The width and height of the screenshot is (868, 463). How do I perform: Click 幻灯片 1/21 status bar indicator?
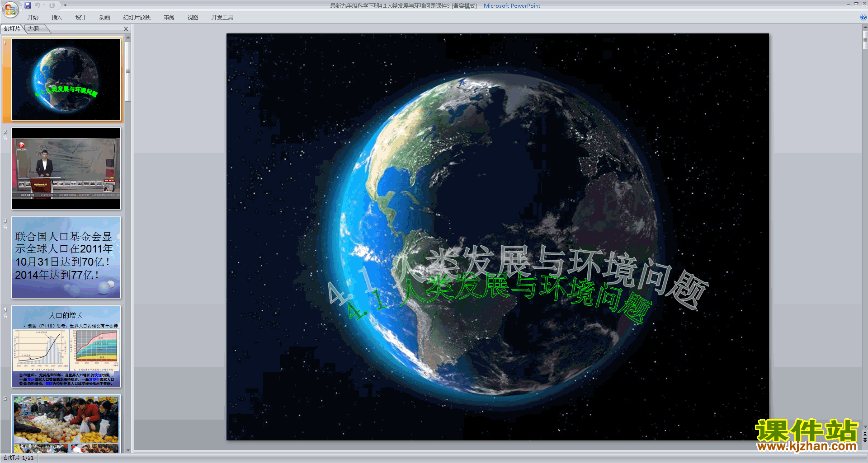pos(19,458)
